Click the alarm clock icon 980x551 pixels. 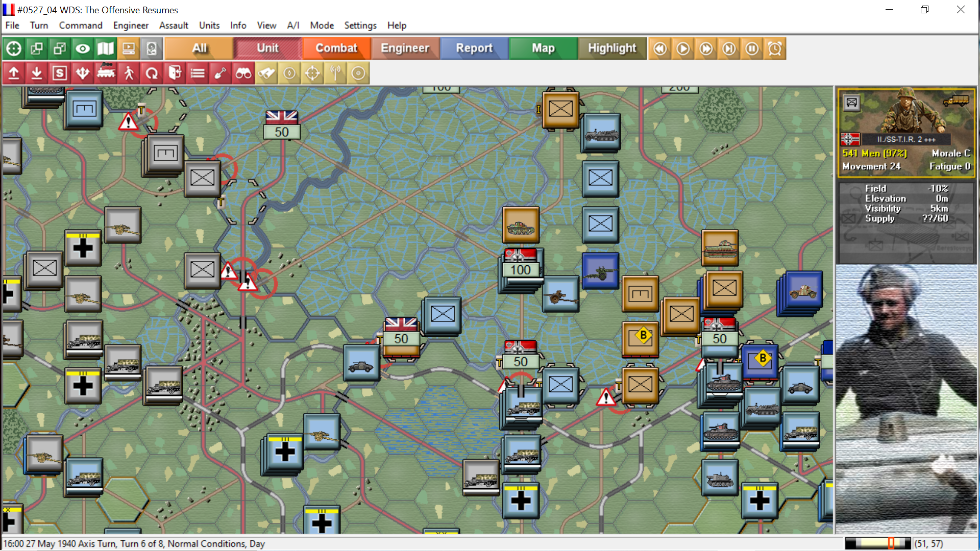point(775,48)
